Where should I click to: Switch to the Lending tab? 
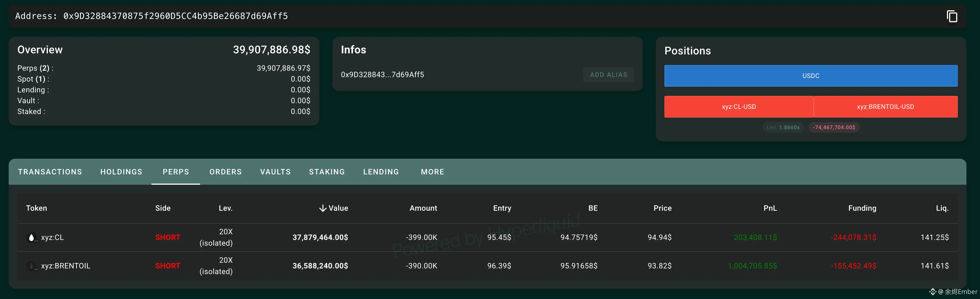tap(381, 172)
